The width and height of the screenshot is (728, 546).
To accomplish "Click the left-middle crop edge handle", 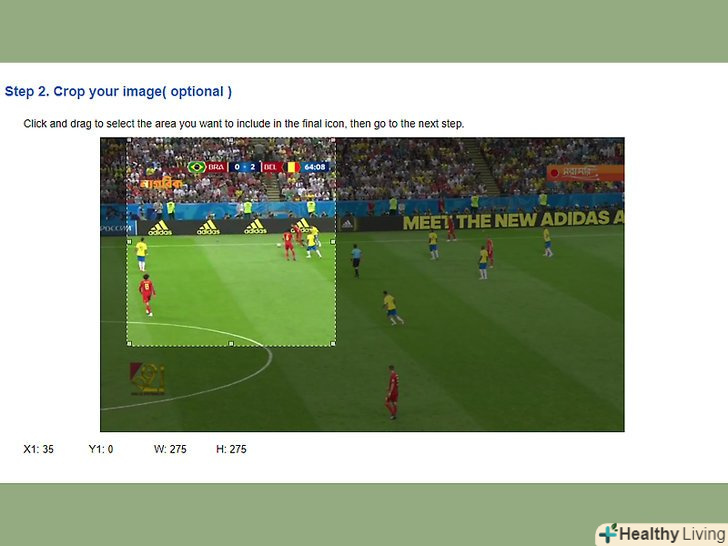I will pyautogui.click(x=130, y=241).
